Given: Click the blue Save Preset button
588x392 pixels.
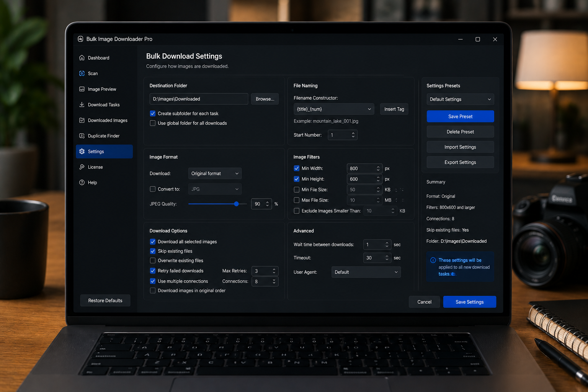Looking at the screenshot, I should coord(460,116).
